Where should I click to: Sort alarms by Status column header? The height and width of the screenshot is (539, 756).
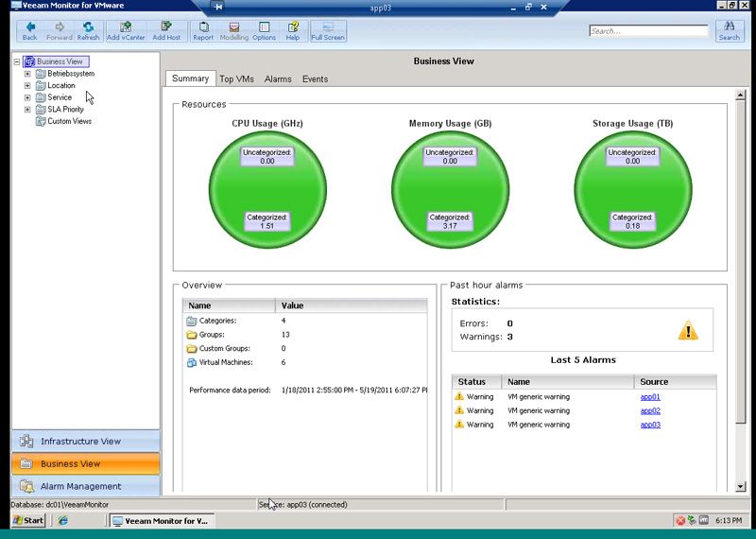(x=477, y=382)
